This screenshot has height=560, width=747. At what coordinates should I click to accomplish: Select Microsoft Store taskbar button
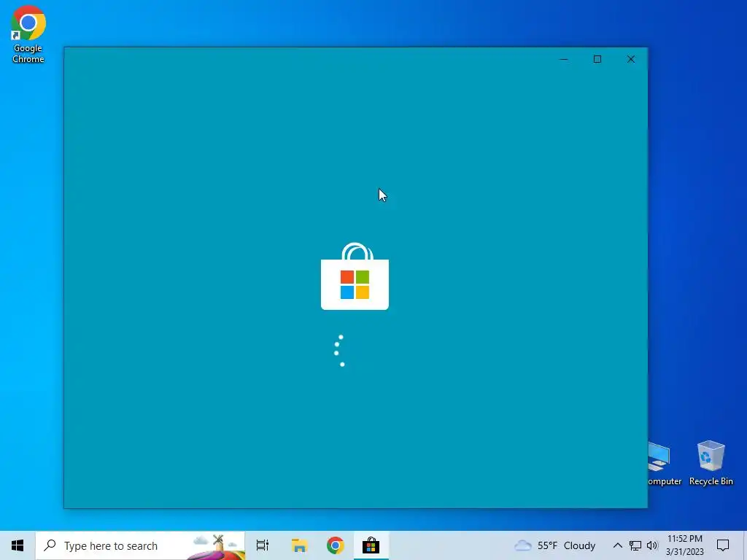(x=371, y=545)
